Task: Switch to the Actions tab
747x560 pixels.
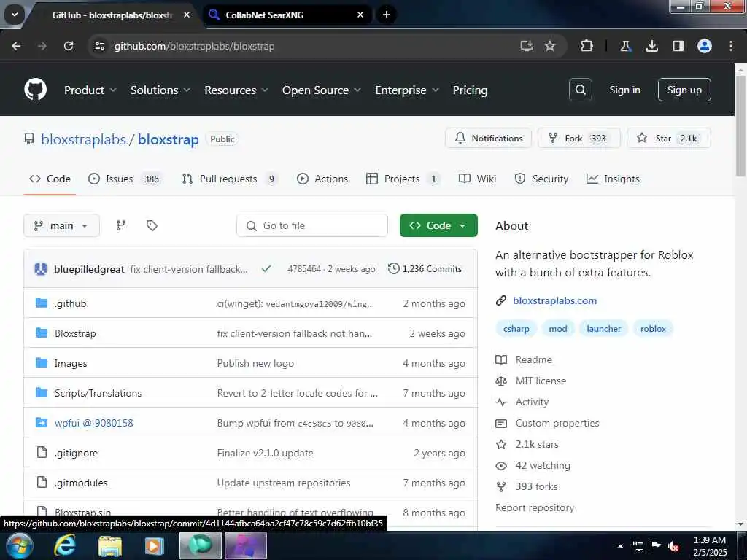Action: tap(322, 179)
